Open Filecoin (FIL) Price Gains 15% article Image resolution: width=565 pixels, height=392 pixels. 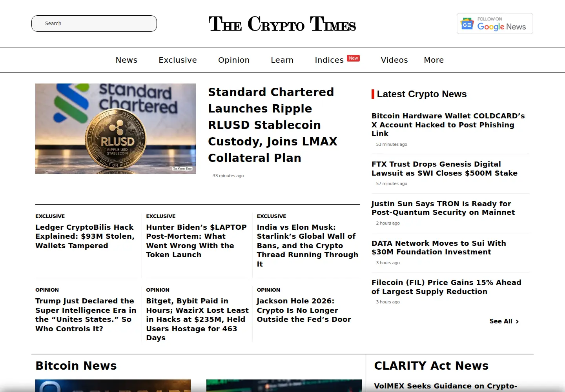coord(447,287)
